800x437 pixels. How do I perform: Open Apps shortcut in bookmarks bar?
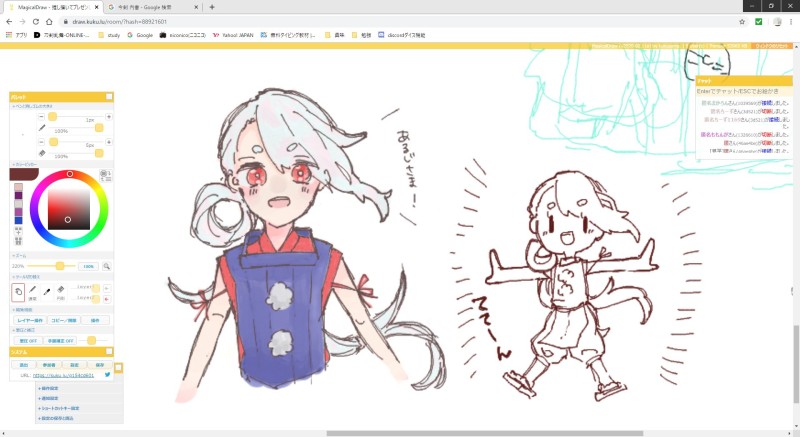[17, 35]
